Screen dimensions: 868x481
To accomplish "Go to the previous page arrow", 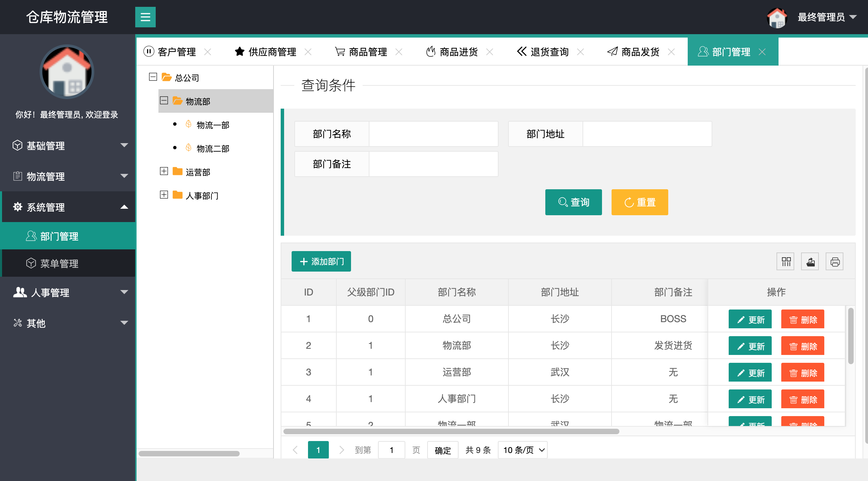I will click(295, 450).
